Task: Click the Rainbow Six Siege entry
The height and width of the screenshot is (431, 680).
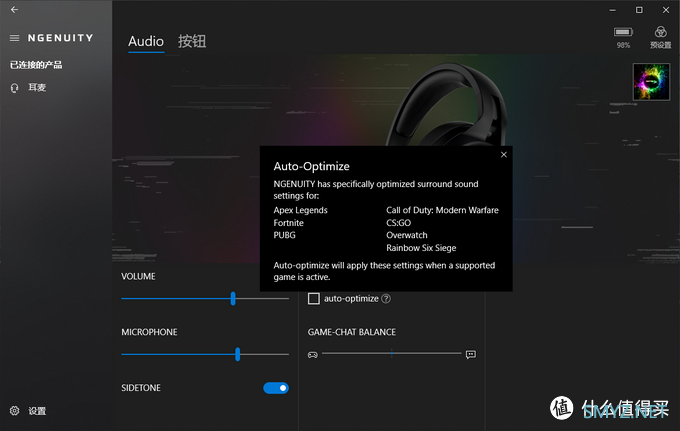Action: click(x=421, y=248)
